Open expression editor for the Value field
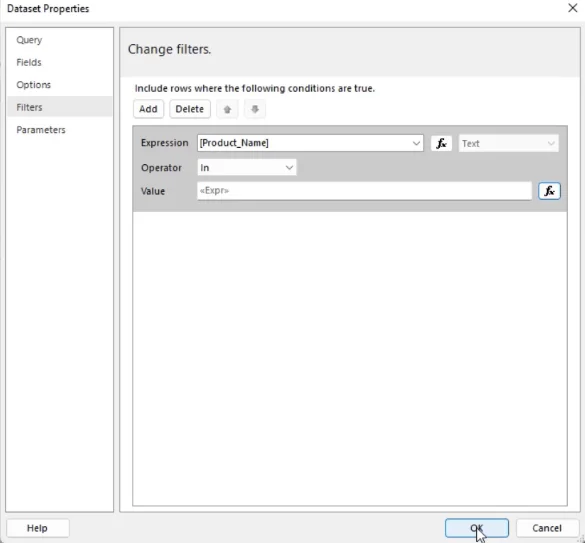585x543 pixels. [549, 191]
